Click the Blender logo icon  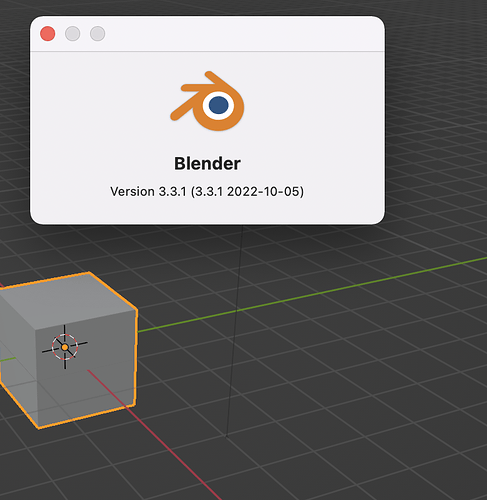tap(207, 101)
